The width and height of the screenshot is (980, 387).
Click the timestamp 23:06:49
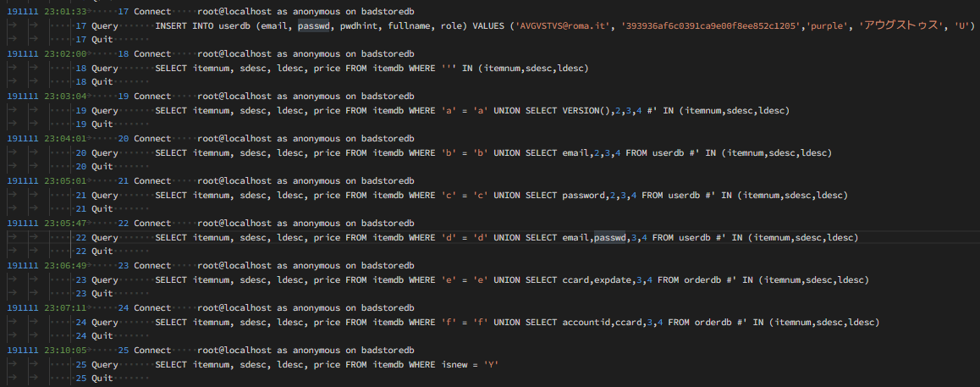(65, 265)
